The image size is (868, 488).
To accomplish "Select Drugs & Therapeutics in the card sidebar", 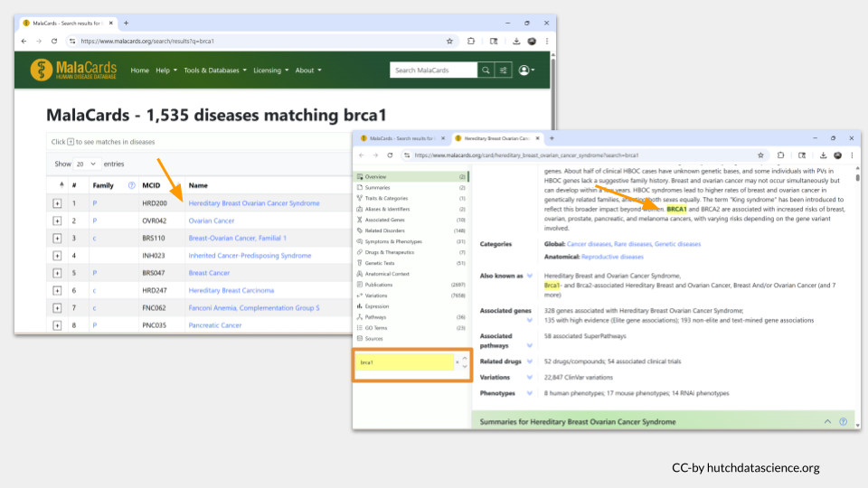I will [x=410, y=252].
